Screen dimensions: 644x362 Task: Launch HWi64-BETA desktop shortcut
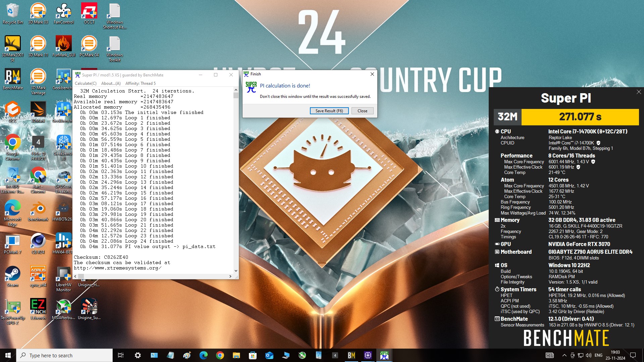[63, 244]
